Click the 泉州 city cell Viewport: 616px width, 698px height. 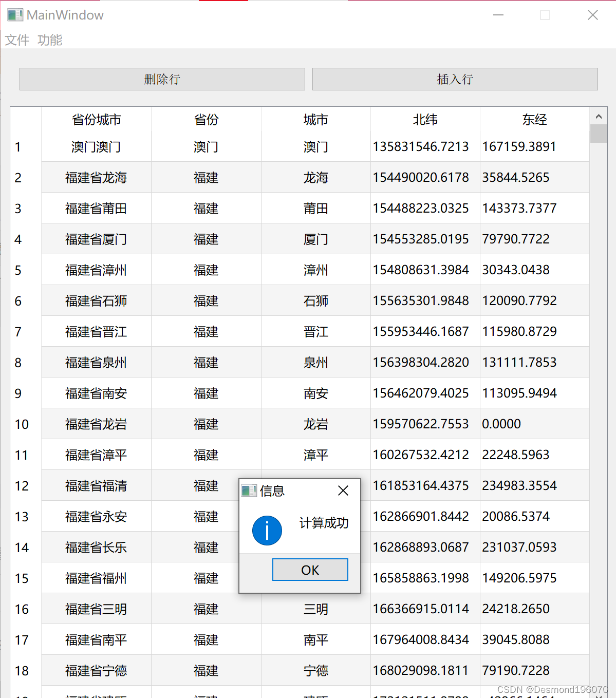(x=315, y=362)
